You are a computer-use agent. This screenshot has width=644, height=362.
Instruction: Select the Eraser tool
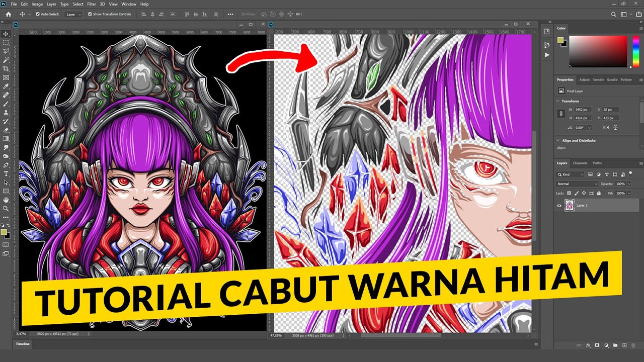pyautogui.click(x=6, y=130)
